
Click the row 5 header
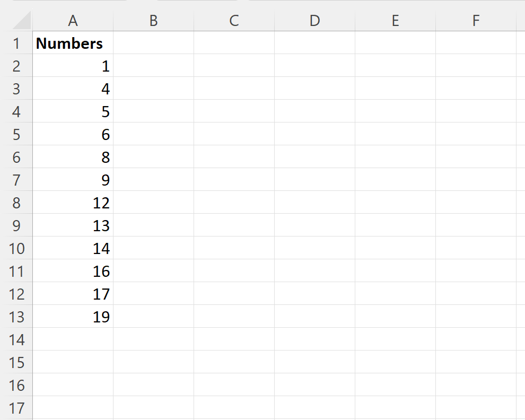[16, 134]
